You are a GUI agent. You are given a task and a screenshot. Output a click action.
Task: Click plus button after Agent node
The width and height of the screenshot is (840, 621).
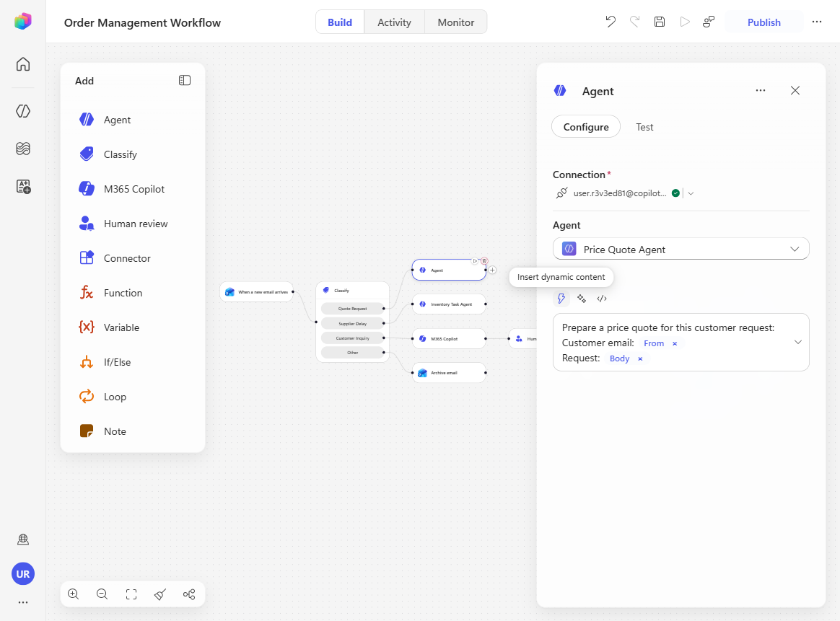coord(492,270)
